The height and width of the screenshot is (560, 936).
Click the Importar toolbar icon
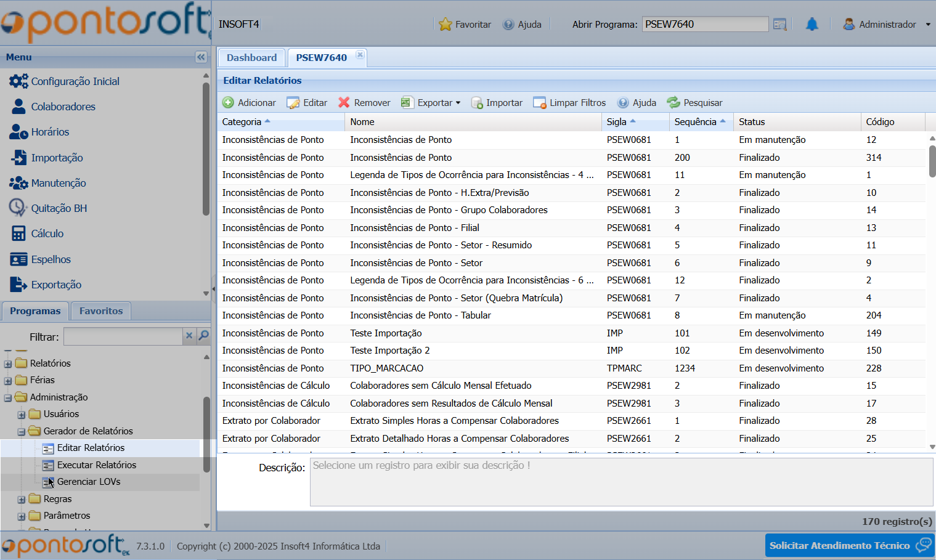click(477, 103)
